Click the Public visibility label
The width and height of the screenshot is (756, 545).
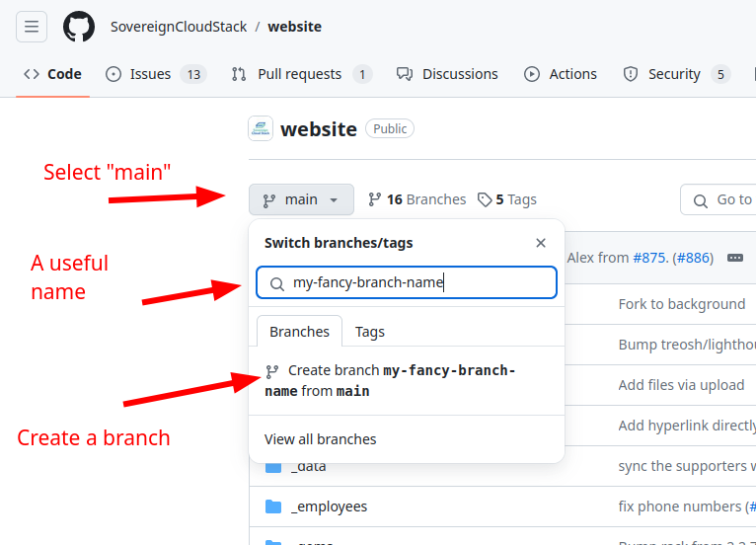point(390,128)
